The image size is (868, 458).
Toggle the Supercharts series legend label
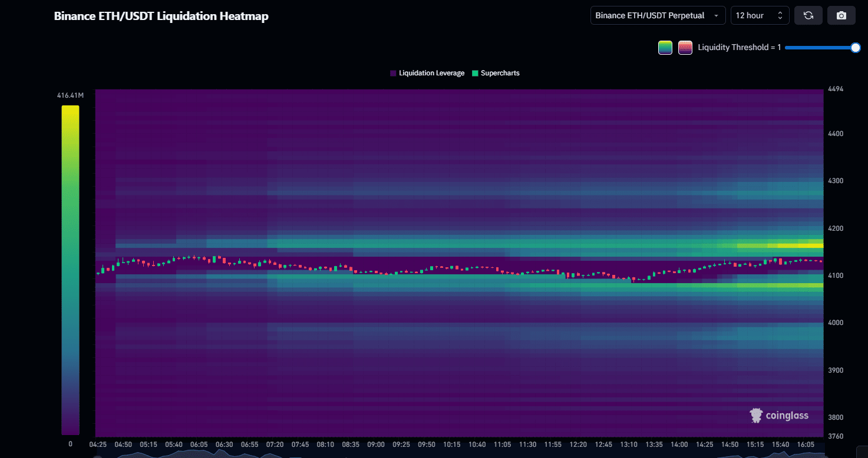500,74
